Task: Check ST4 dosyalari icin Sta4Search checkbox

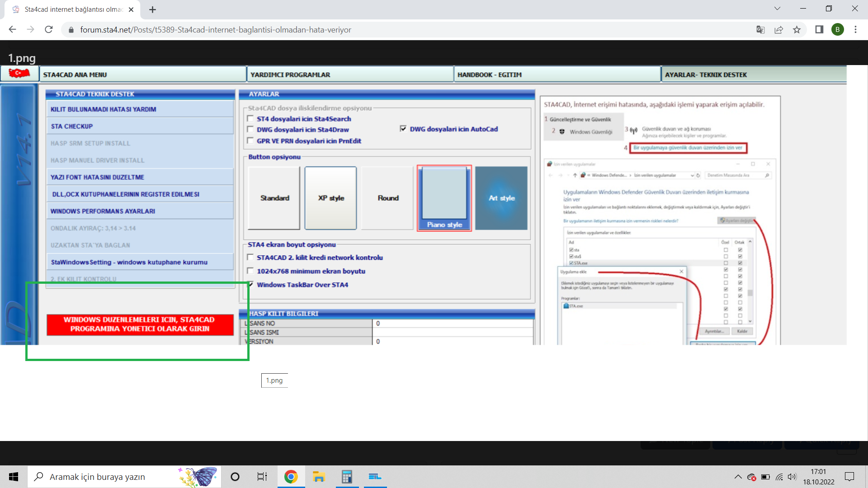Action: point(250,119)
